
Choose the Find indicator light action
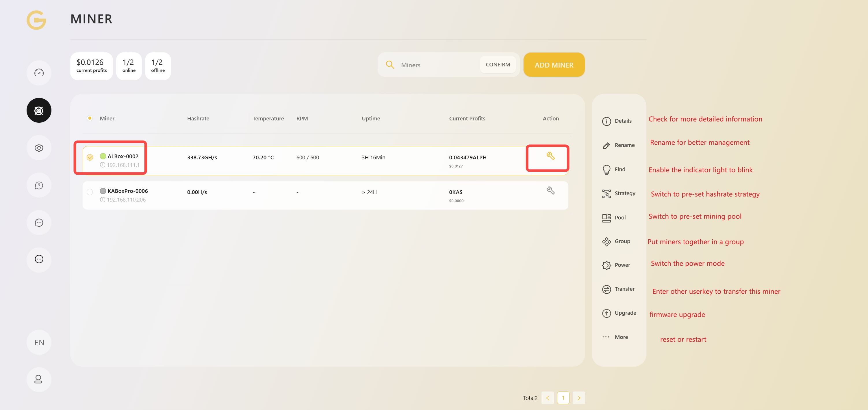coord(614,169)
